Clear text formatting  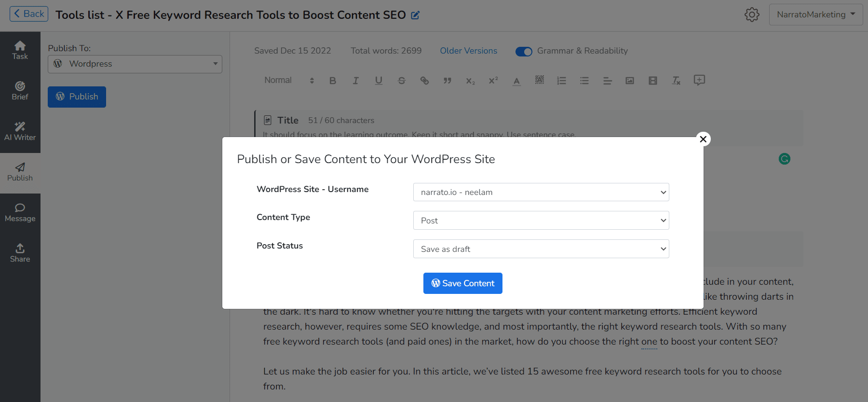tap(676, 81)
